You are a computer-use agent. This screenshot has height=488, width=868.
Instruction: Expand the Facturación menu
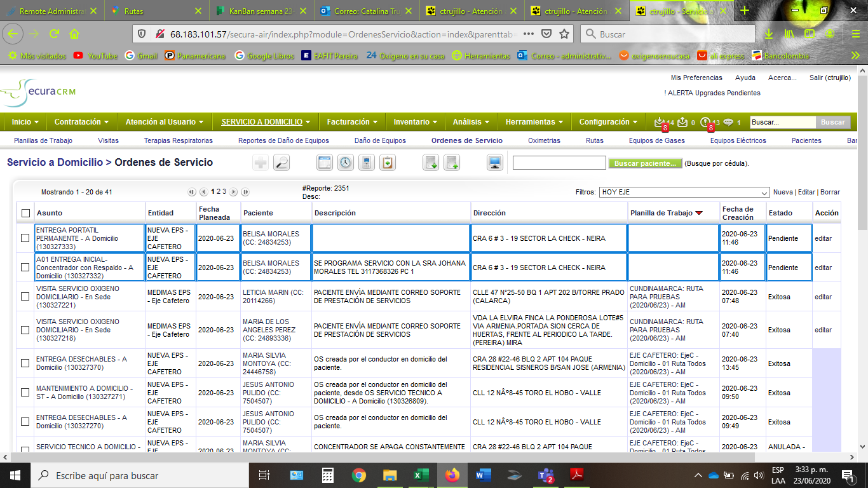click(352, 122)
